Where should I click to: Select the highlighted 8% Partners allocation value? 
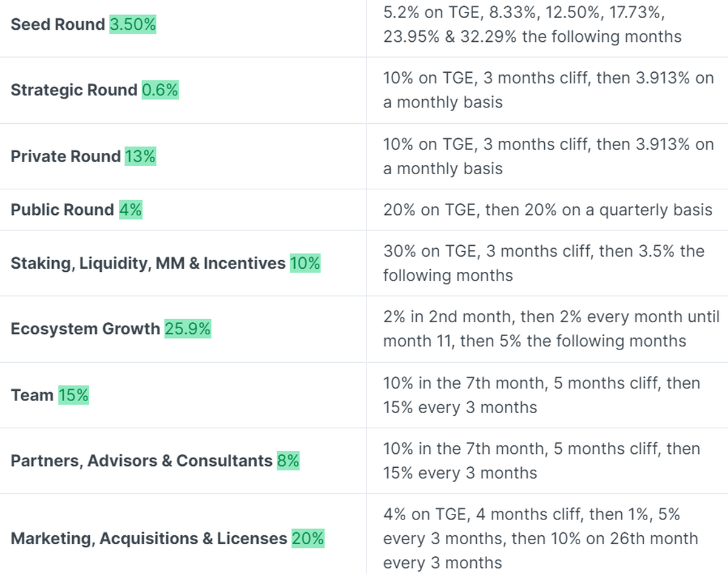click(288, 461)
